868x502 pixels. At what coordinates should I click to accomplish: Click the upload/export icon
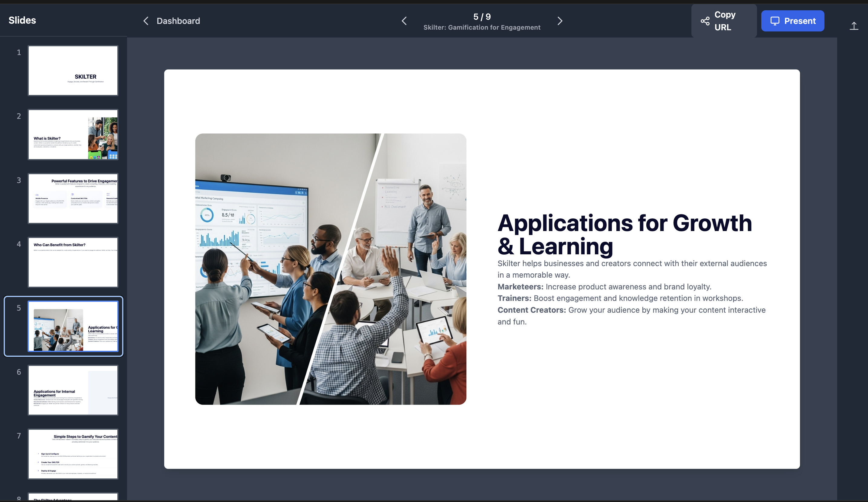point(853,26)
